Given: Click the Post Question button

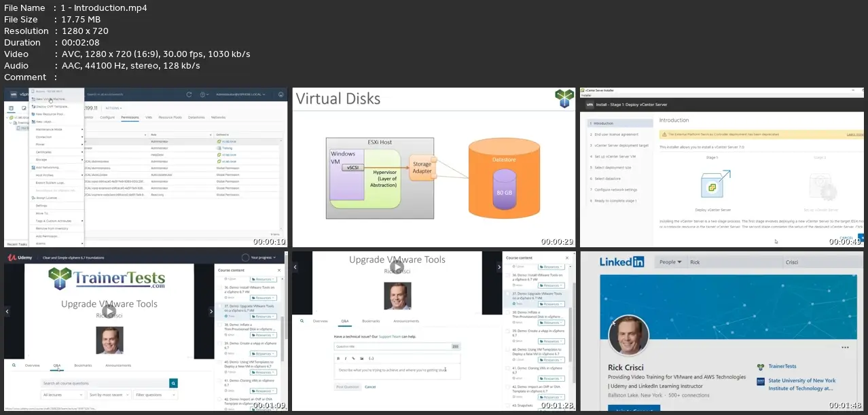Looking at the screenshot, I should click(347, 386).
